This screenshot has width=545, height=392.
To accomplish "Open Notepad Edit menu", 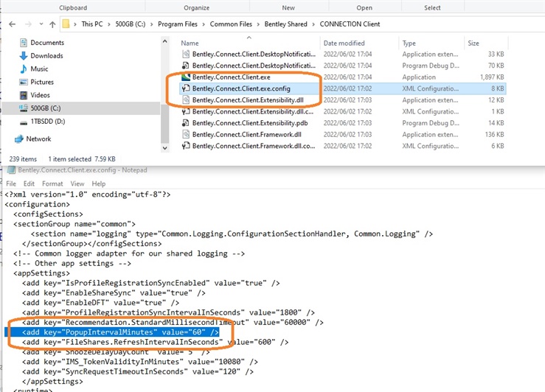I will 29,183.
